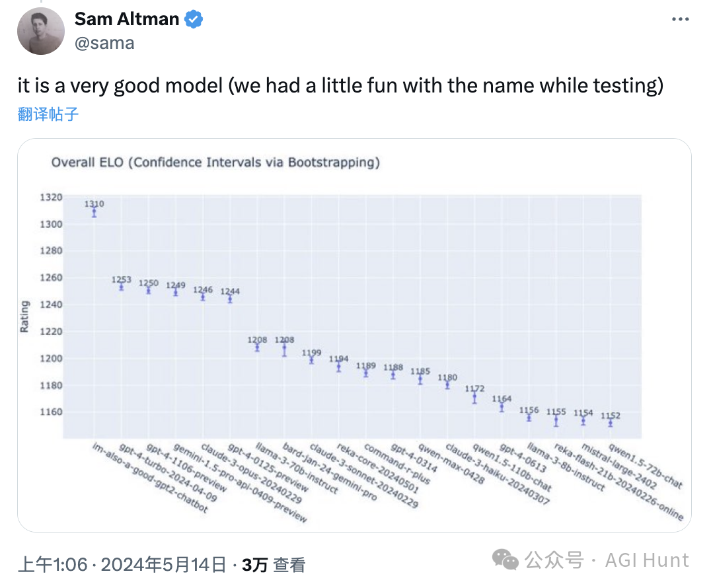The width and height of the screenshot is (711, 588).
Task: Click the 1253 rating data point
Action: pos(122,287)
